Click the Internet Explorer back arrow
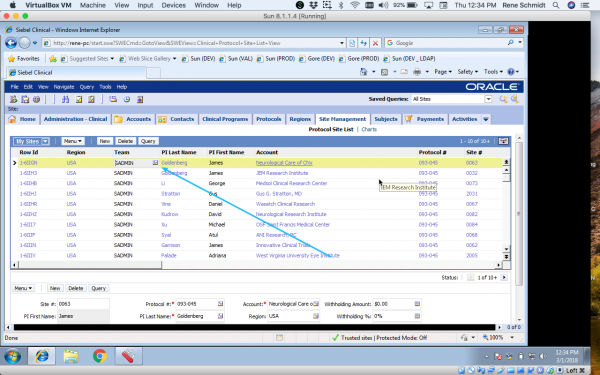The width and height of the screenshot is (600, 375). coord(11,43)
